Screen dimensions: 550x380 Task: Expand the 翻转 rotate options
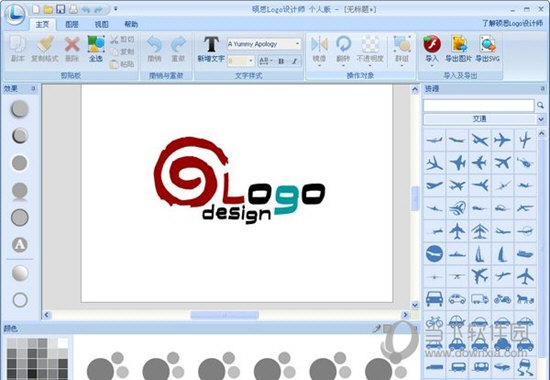343,66
